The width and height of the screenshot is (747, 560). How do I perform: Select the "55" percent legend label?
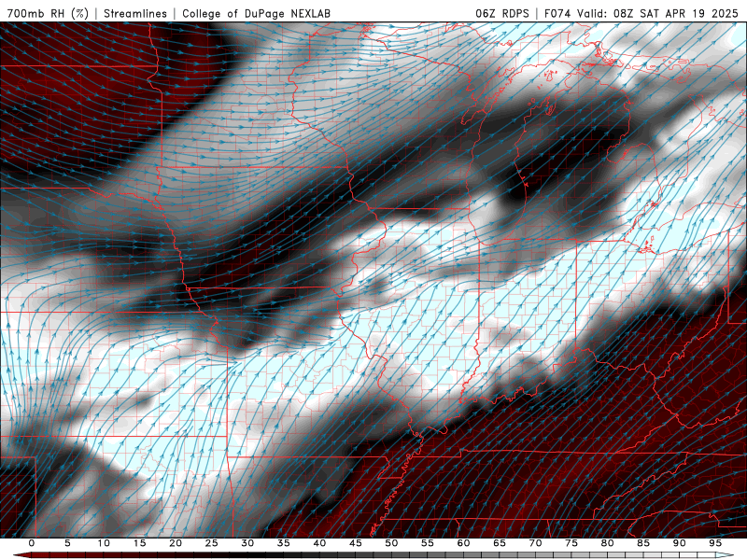pos(428,543)
